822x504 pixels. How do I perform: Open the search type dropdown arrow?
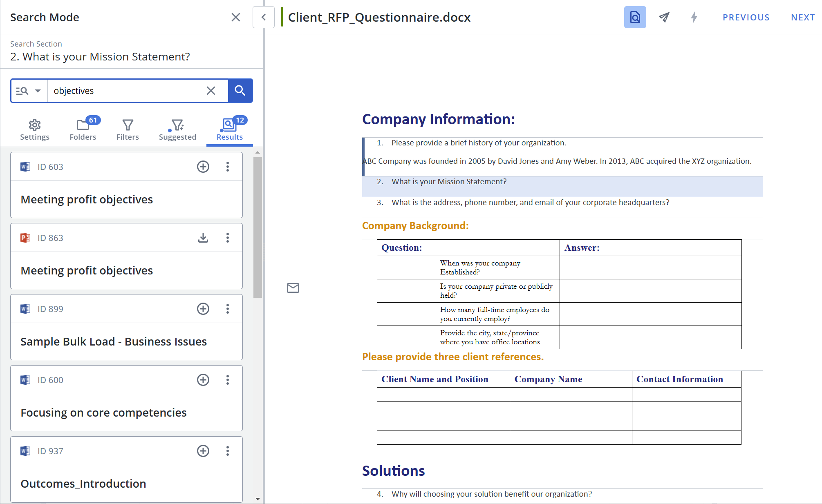[38, 91]
